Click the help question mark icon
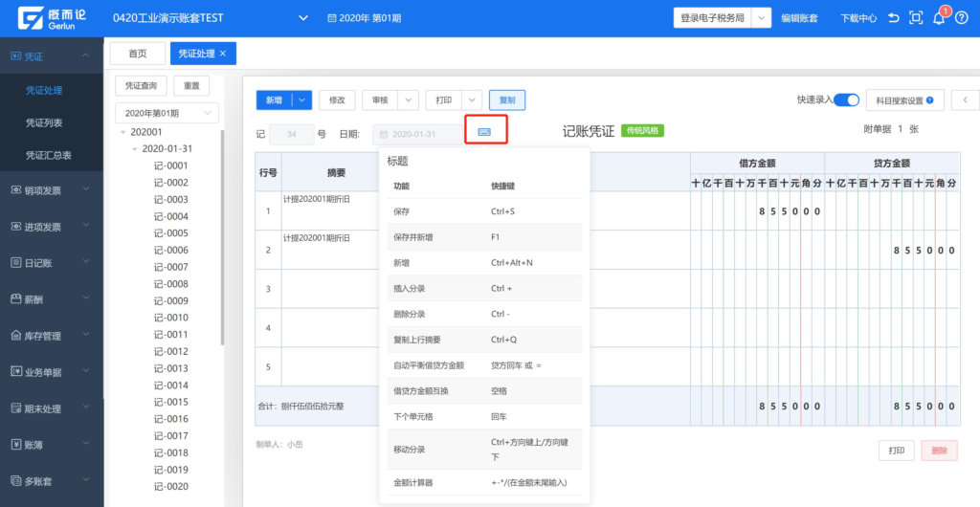Image resolution: width=980 pixels, height=507 pixels. [x=962, y=18]
